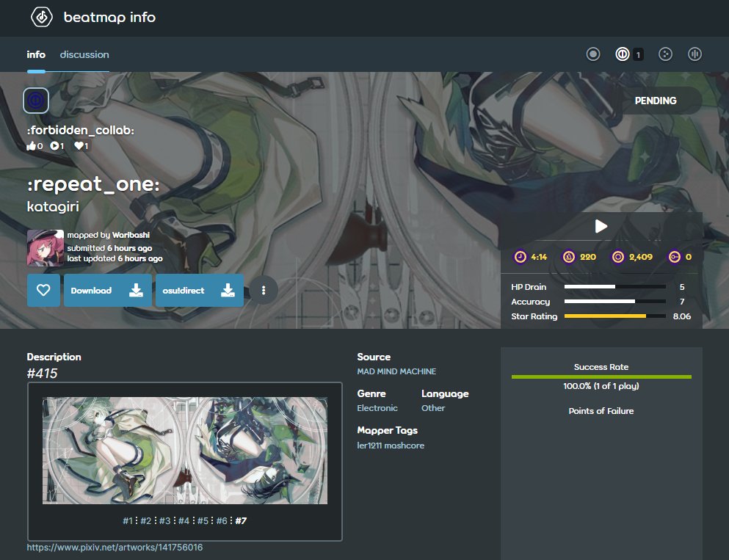This screenshot has width=729, height=560.
Task: Select the mania mode icon
Action: (x=694, y=54)
